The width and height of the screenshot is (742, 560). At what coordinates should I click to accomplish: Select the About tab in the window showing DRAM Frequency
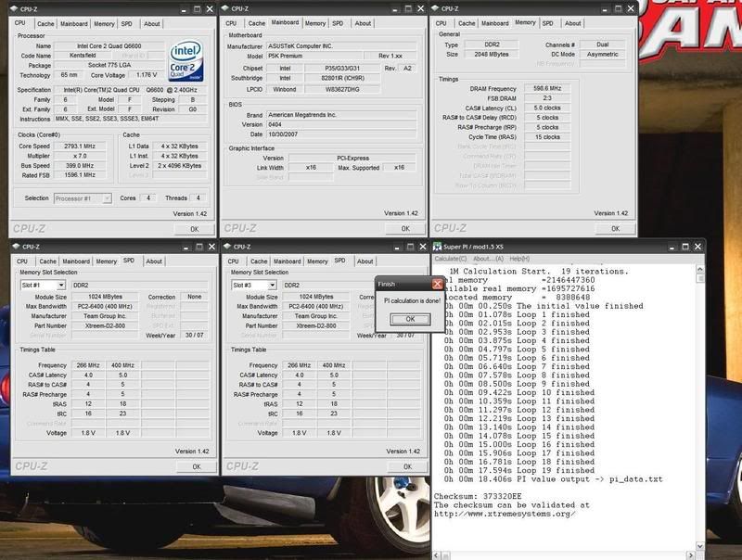click(x=573, y=23)
